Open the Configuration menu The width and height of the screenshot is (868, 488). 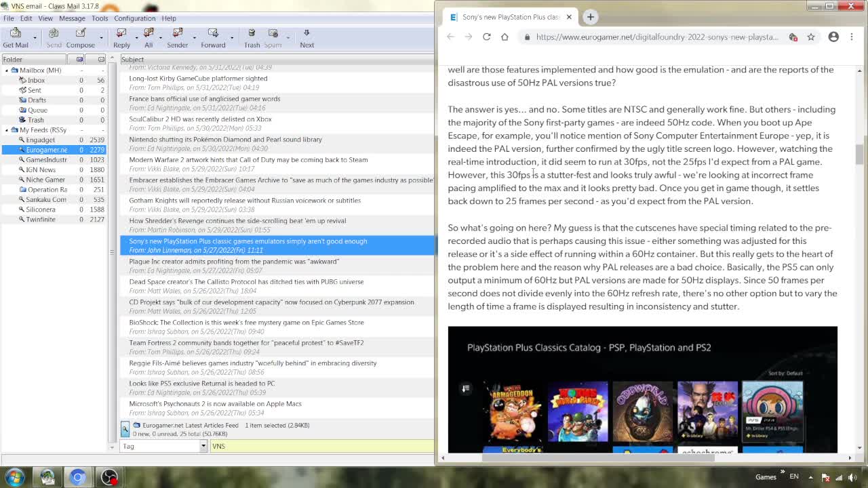pyautogui.click(x=134, y=18)
